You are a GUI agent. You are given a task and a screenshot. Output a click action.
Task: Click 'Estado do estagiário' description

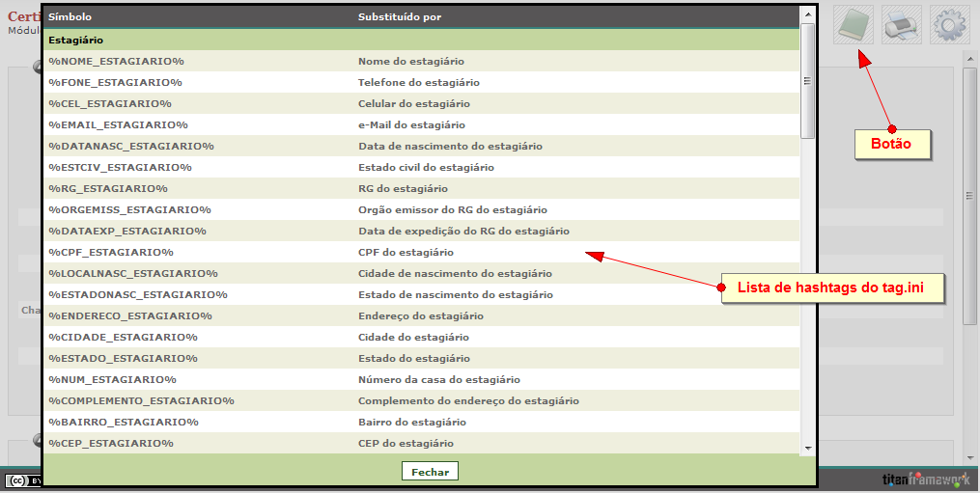click(x=414, y=359)
